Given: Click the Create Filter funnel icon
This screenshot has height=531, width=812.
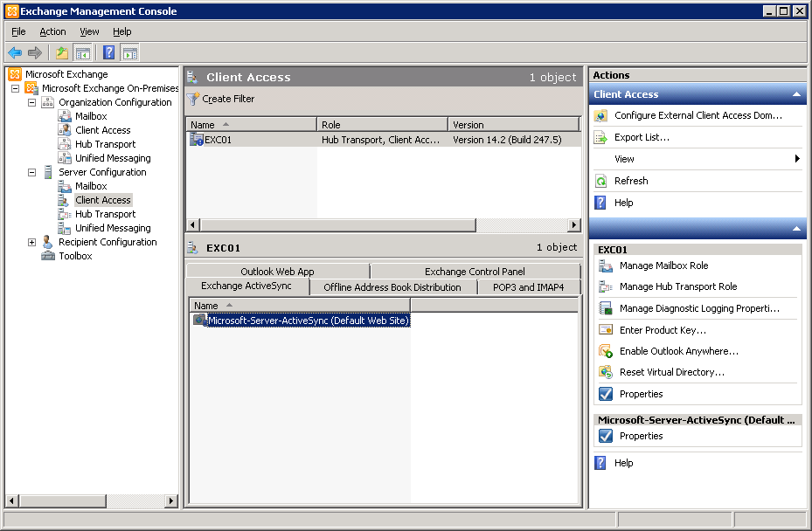Looking at the screenshot, I should point(192,99).
